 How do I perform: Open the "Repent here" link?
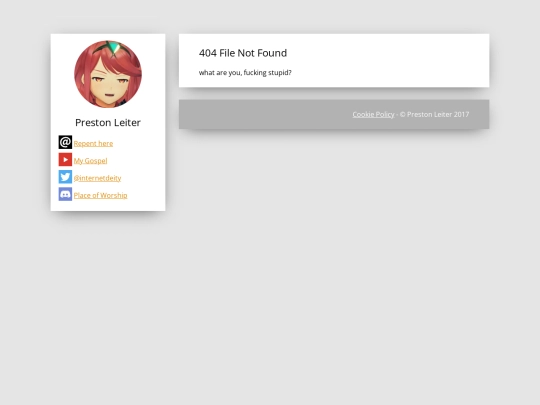click(x=93, y=144)
